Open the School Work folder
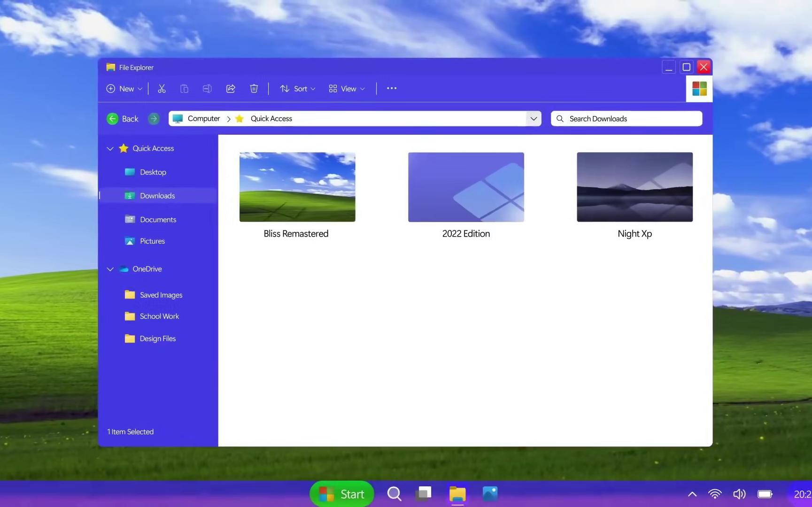812x507 pixels. [158, 316]
